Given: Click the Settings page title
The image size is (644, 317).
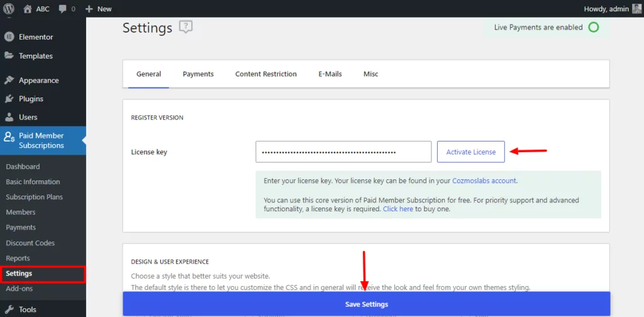Looking at the screenshot, I should pos(147,28).
